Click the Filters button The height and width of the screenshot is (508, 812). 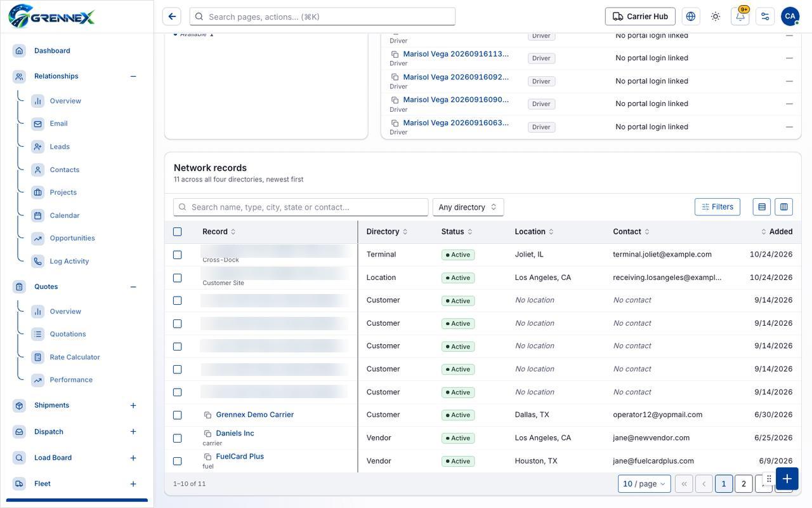coord(717,207)
